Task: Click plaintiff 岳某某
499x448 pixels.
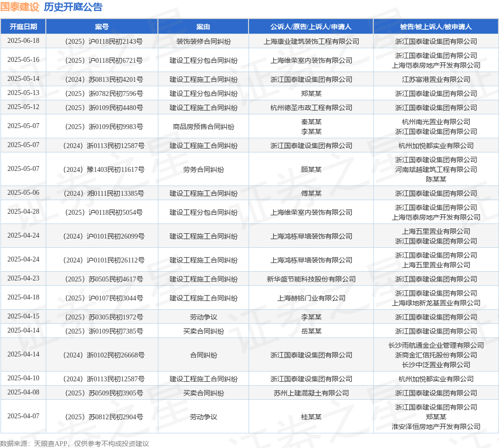Action: (x=311, y=331)
